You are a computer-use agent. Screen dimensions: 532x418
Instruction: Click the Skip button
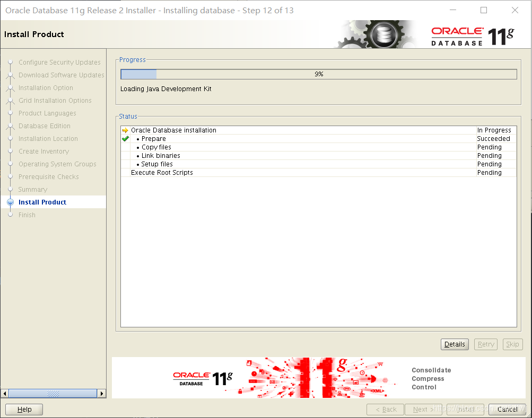[512, 344]
